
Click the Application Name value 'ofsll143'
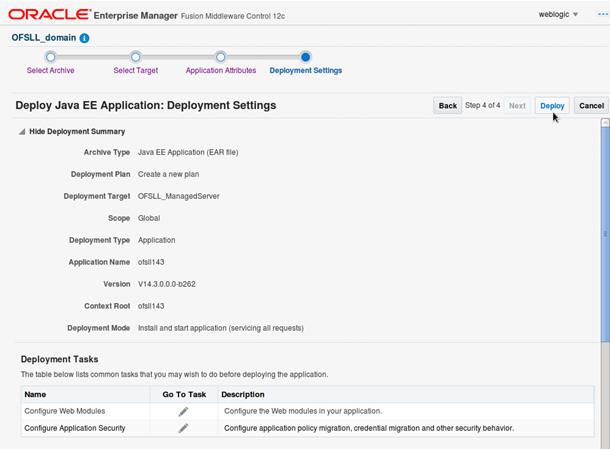click(151, 262)
